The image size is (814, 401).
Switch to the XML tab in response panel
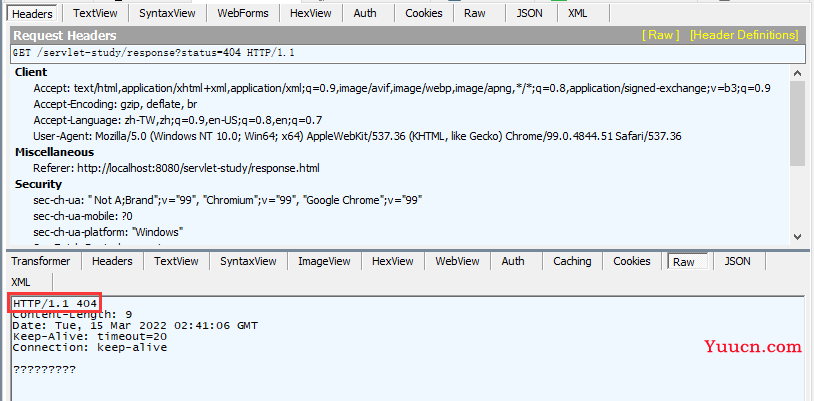(21, 282)
